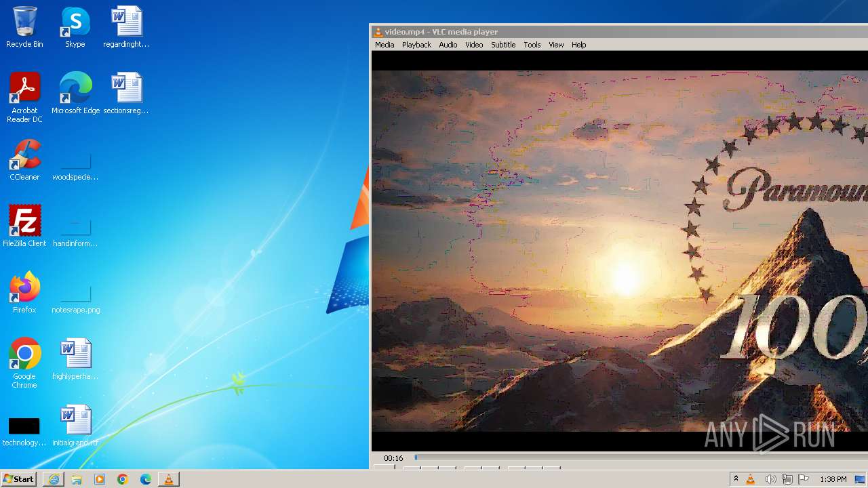The width and height of the screenshot is (868, 488).
Task: Open the Media menu in VLC
Action: click(384, 45)
